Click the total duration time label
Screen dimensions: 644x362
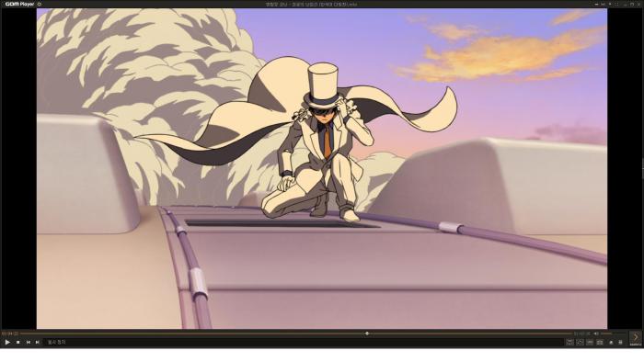pyautogui.click(x=582, y=334)
